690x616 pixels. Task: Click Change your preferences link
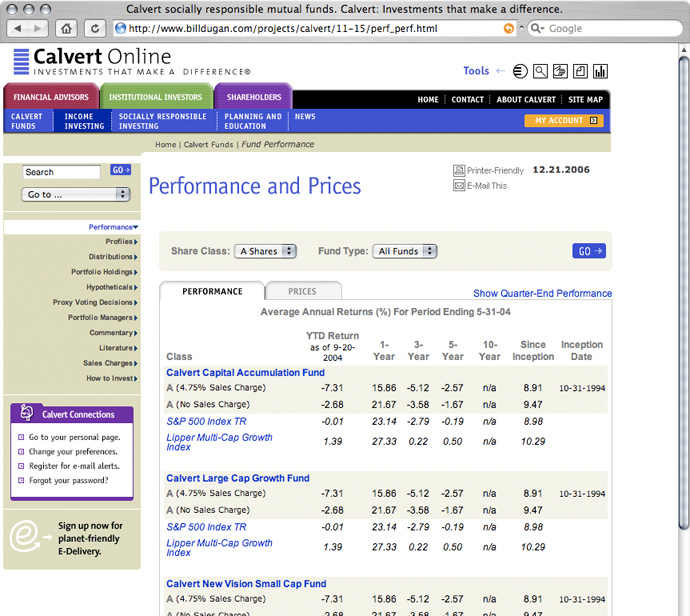pos(73,452)
